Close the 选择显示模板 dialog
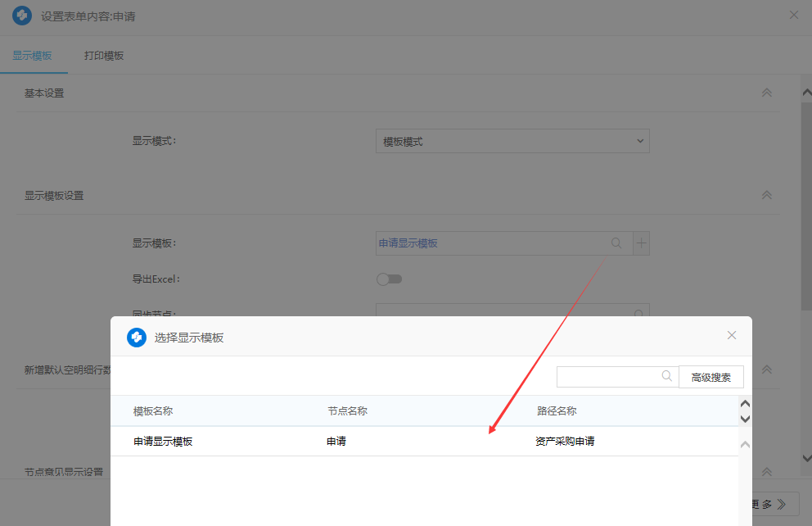 point(732,335)
